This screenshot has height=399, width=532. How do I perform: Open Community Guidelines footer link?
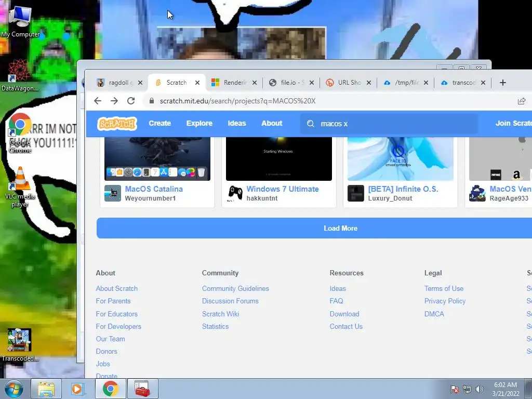tap(235, 289)
